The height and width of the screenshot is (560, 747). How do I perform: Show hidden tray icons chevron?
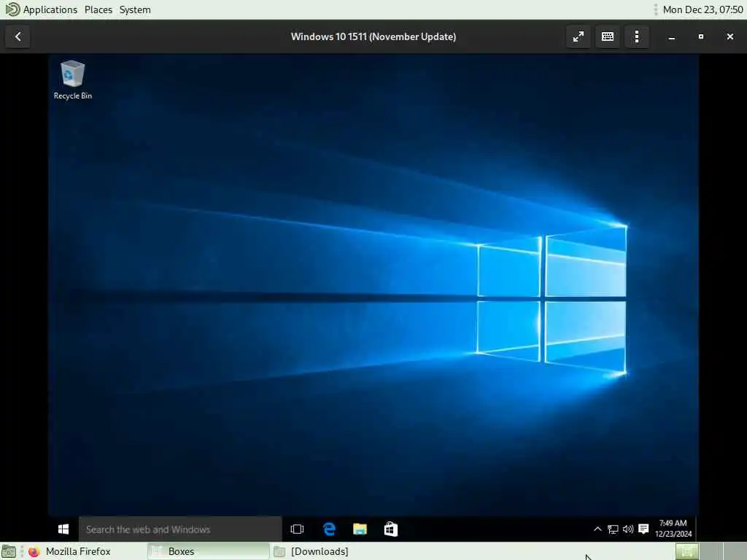597,529
